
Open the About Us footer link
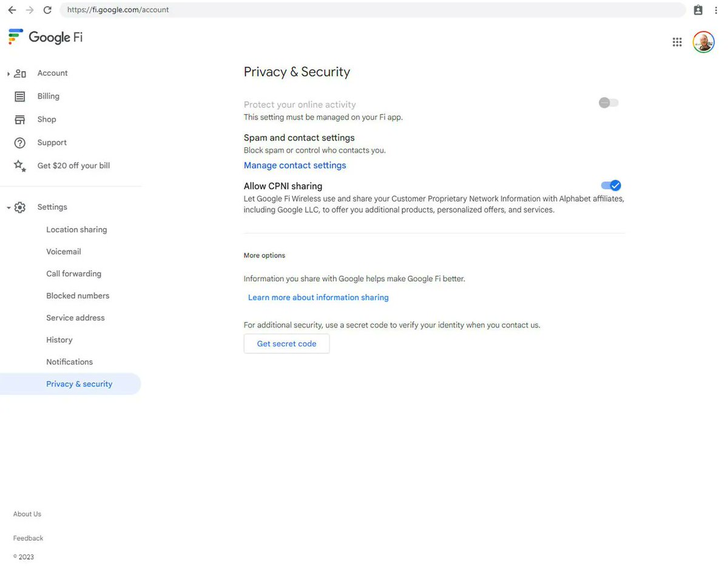point(27,514)
